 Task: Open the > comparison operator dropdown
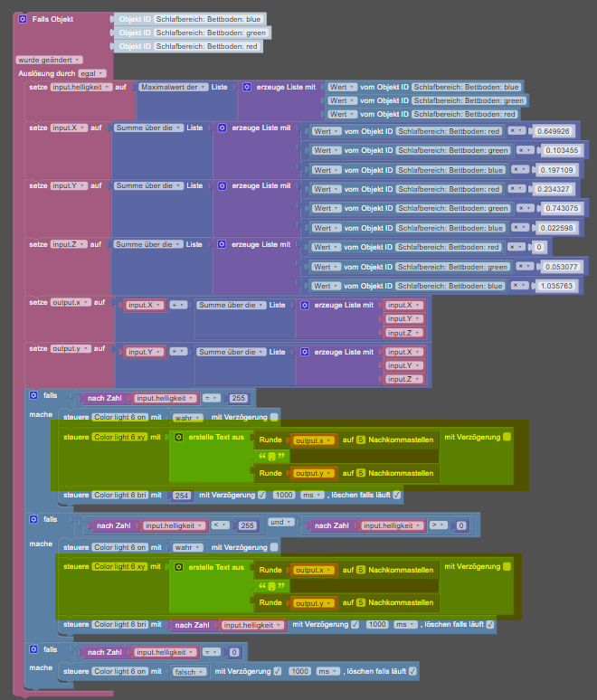[x=438, y=525]
